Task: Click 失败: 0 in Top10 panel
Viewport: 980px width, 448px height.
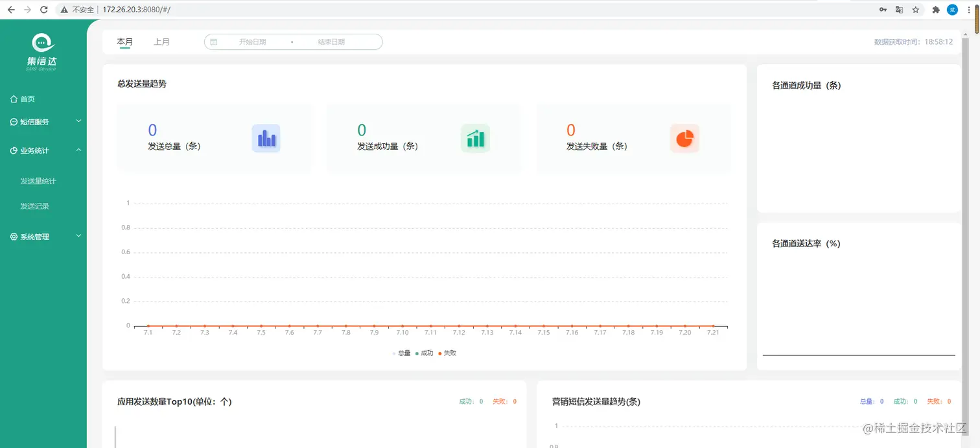Action: pos(504,402)
